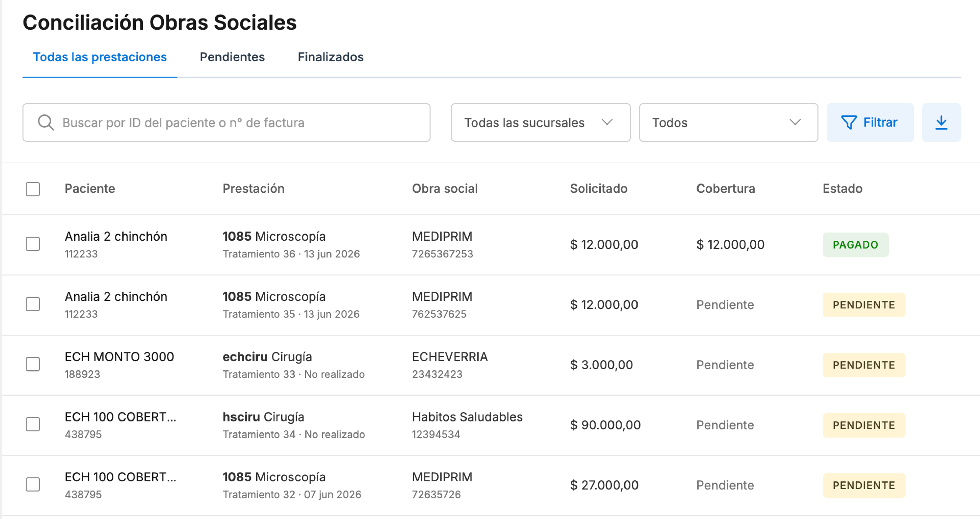The height and width of the screenshot is (519, 980).
Task: Click invoice number 7265367253
Action: [443, 254]
